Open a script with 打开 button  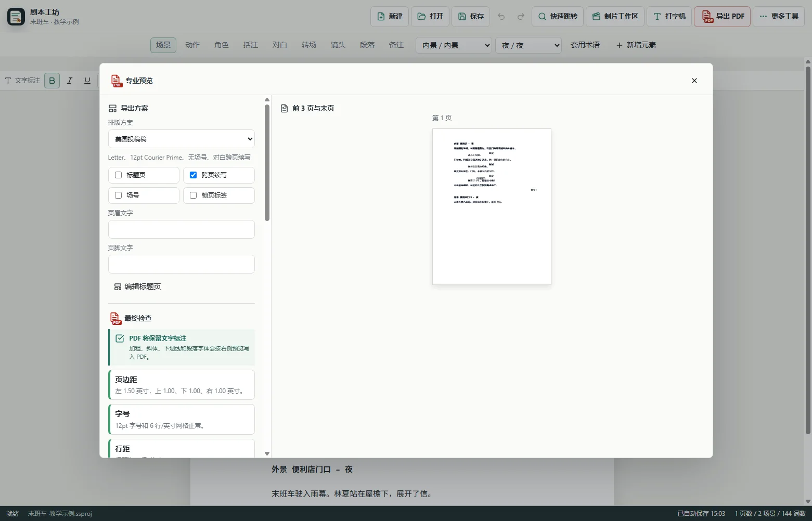tap(430, 17)
